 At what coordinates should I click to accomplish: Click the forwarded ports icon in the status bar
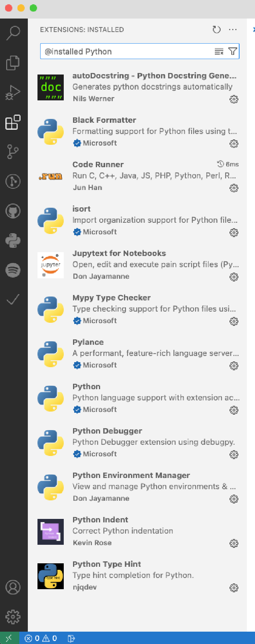tap(71, 638)
